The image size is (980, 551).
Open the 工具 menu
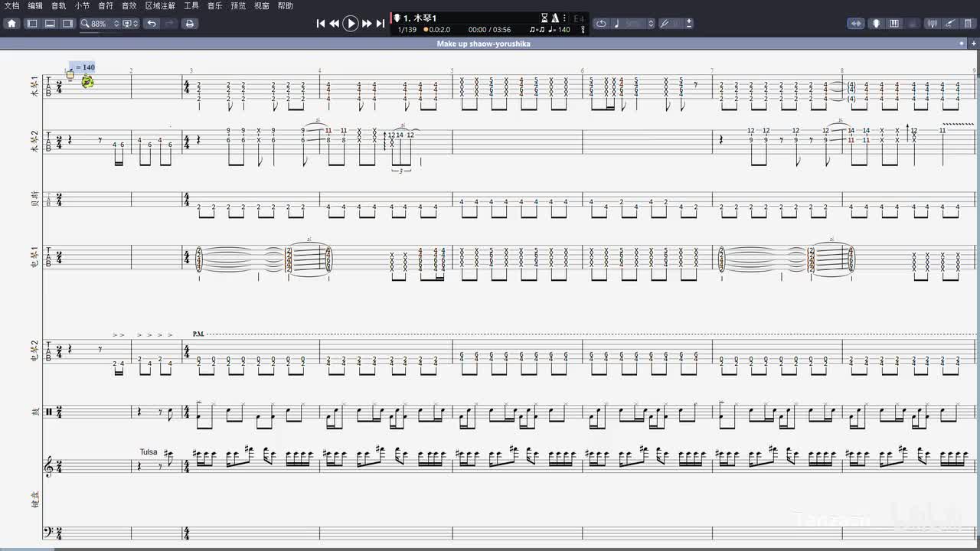coord(191,5)
